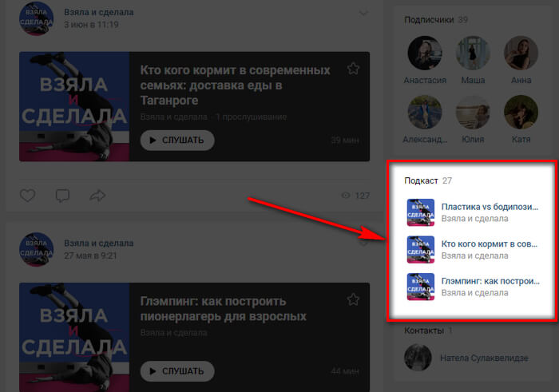Viewport: 559px width, 392px height.
Task: Open comments on the Taganrog episode post
Action: (x=62, y=196)
